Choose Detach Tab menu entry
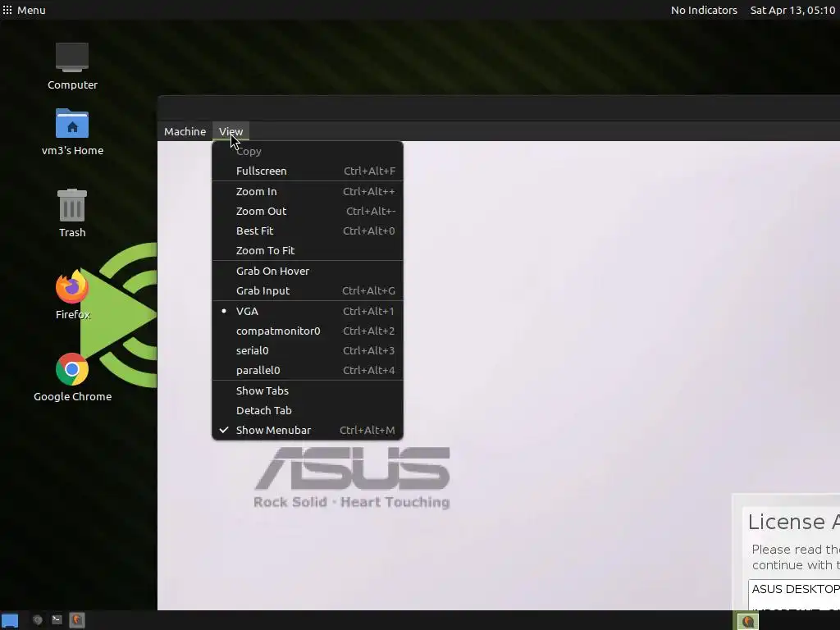Screen dimensions: 840x630 (x=308, y=410)
